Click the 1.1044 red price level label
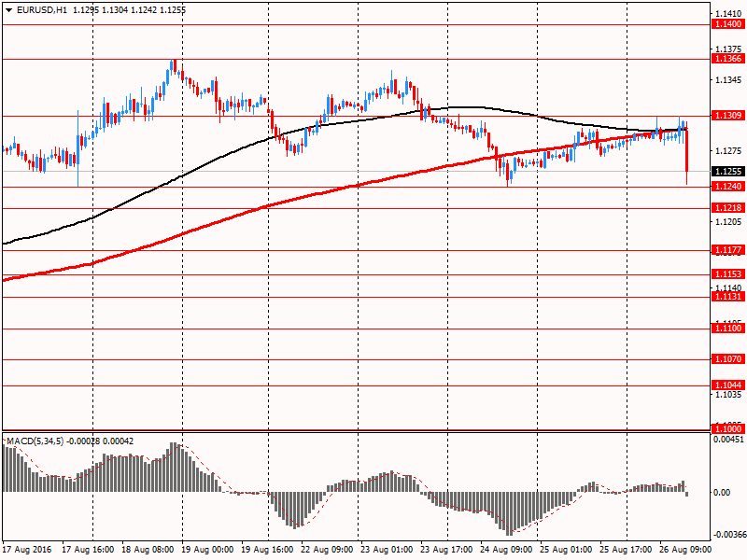747x560 pixels. coord(727,385)
